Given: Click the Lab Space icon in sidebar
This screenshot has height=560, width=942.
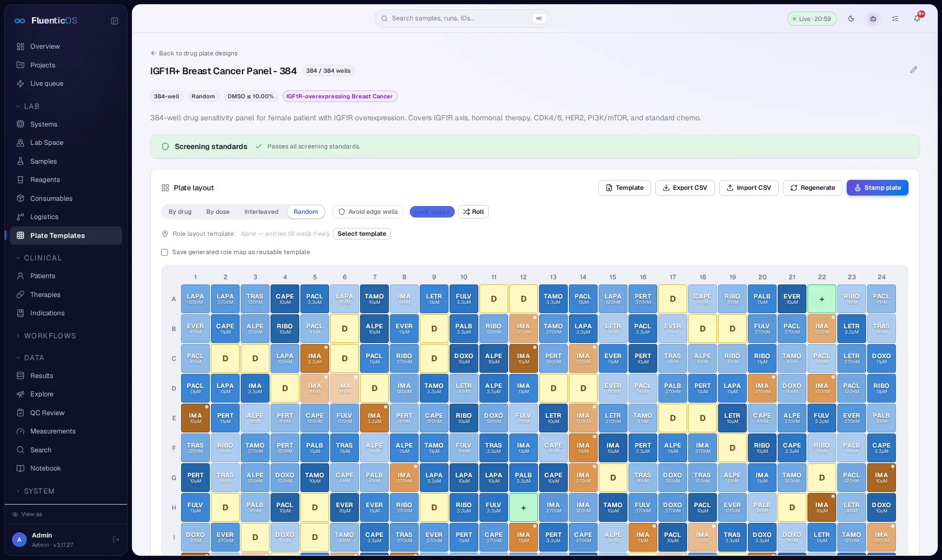Looking at the screenshot, I should coord(20,143).
